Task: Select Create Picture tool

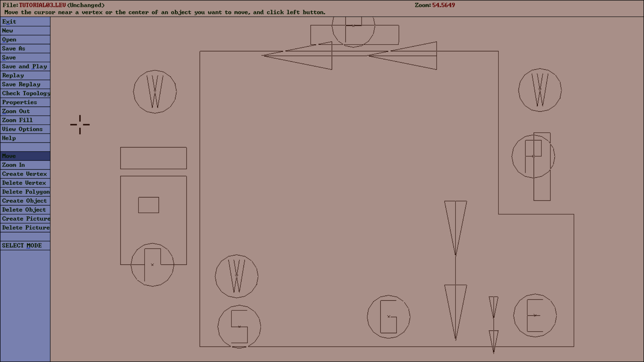Action: [25, 218]
